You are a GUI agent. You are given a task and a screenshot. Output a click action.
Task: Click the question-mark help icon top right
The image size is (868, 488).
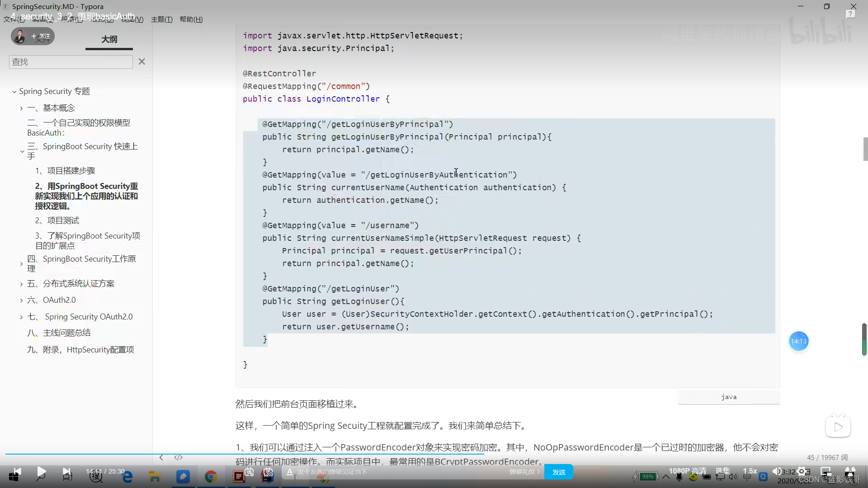[x=850, y=14]
